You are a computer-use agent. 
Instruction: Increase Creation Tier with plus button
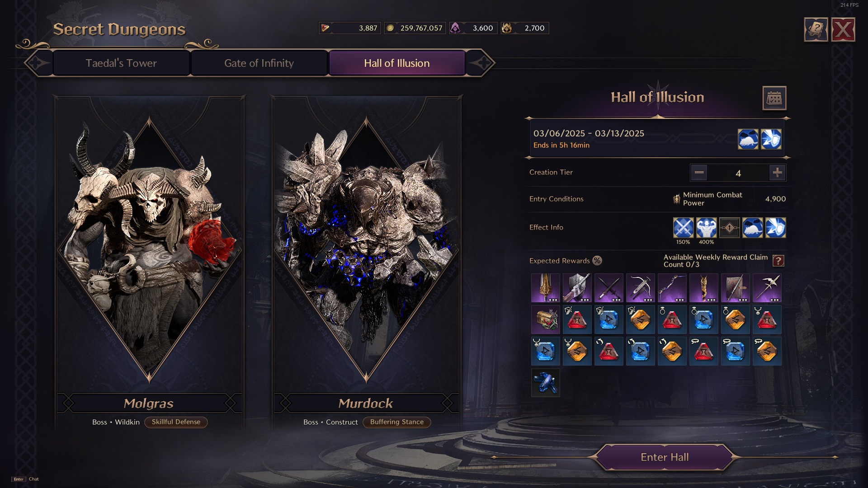pyautogui.click(x=777, y=173)
